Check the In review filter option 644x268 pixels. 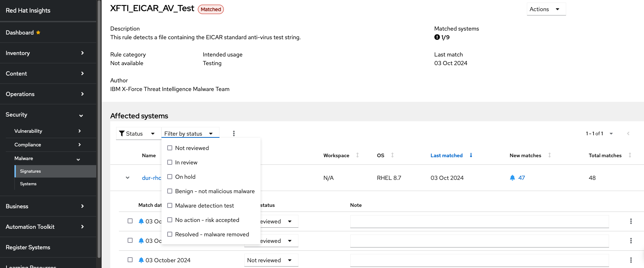click(x=170, y=162)
